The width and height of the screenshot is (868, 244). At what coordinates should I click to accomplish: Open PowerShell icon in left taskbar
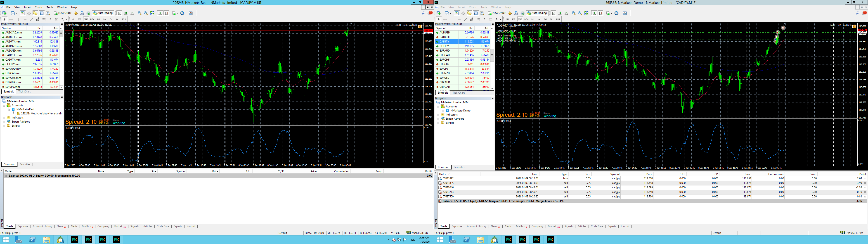pyautogui.click(x=32, y=240)
